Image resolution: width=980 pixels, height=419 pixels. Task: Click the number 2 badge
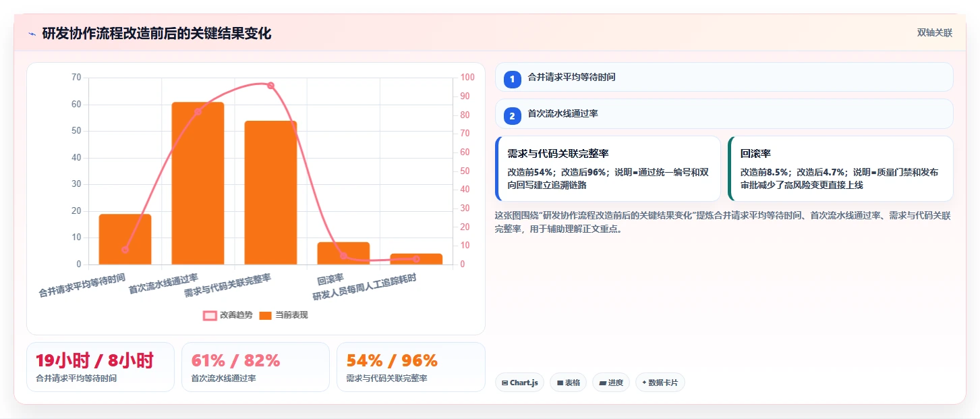coord(512,116)
